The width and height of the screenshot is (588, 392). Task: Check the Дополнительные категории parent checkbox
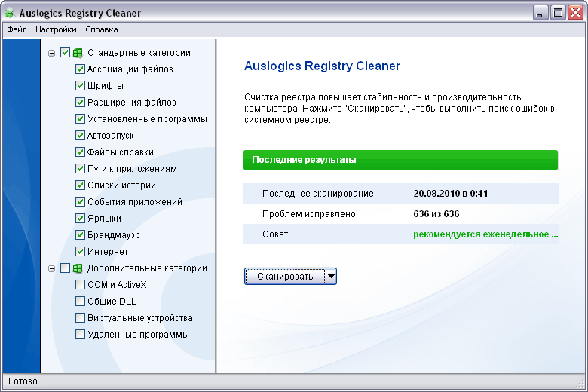pyautogui.click(x=66, y=268)
